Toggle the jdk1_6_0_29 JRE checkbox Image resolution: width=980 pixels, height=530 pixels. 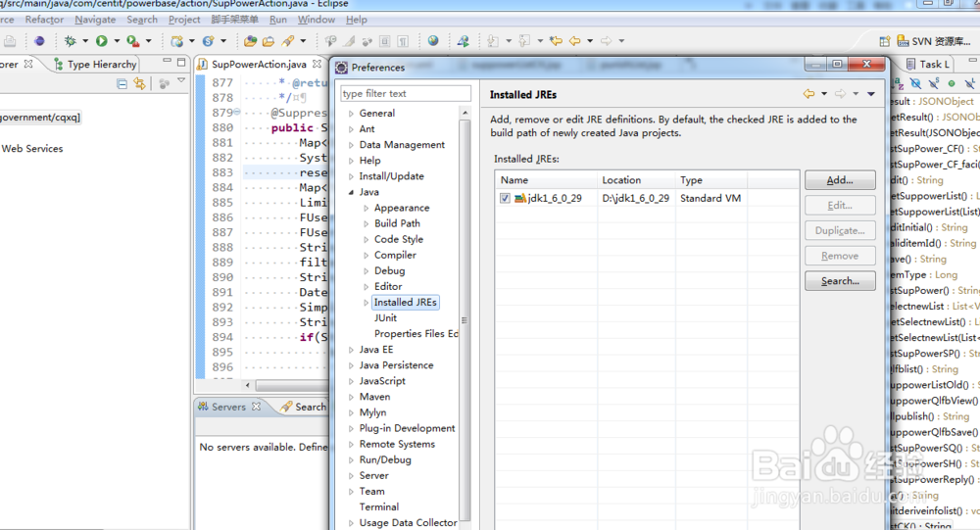(505, 198)
